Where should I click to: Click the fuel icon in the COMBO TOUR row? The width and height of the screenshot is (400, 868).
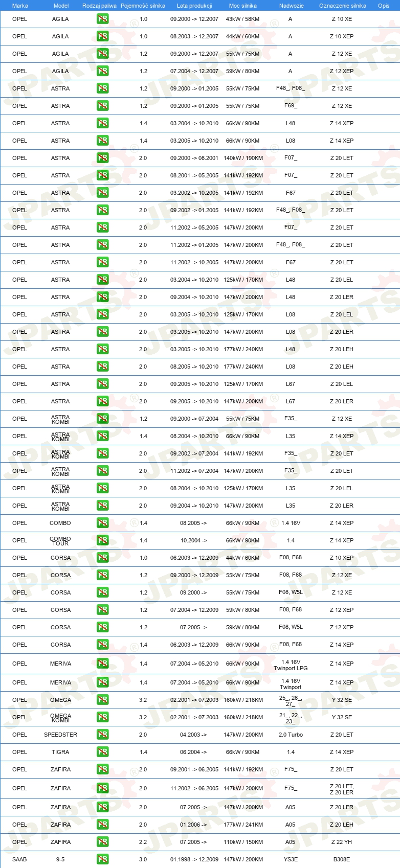click(102, 540)
